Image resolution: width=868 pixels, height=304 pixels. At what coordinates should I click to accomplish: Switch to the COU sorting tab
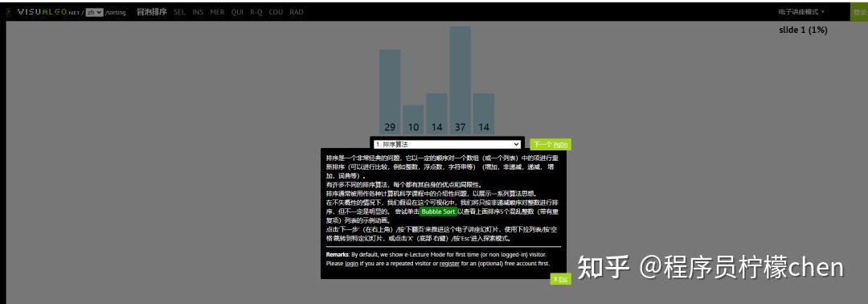pyautogui.click(x=276, y=11)
